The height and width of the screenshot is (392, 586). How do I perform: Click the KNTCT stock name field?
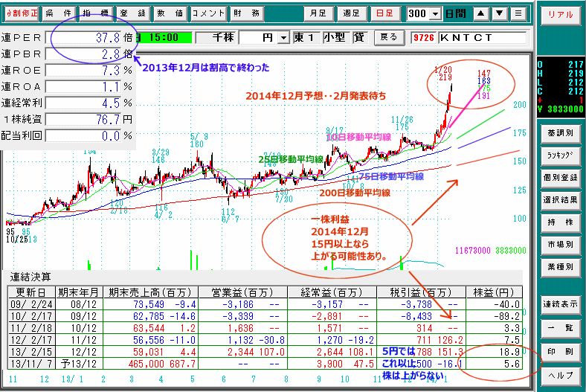pyautogui.click(x=482, y=38)
